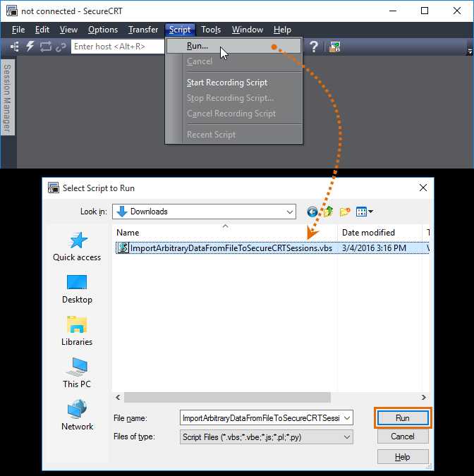
Task: Go back using the blue arrow icon
Action: [312, 212]
